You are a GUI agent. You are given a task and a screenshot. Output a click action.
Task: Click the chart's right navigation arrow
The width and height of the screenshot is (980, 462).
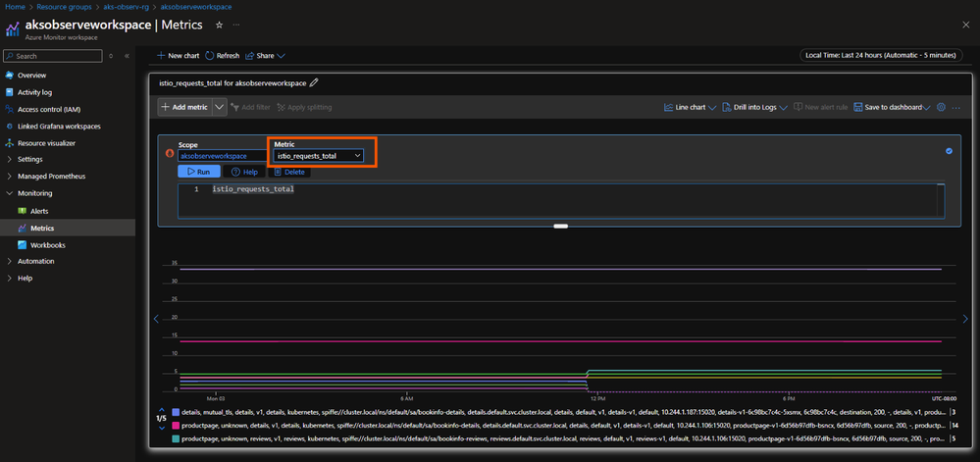965,319
